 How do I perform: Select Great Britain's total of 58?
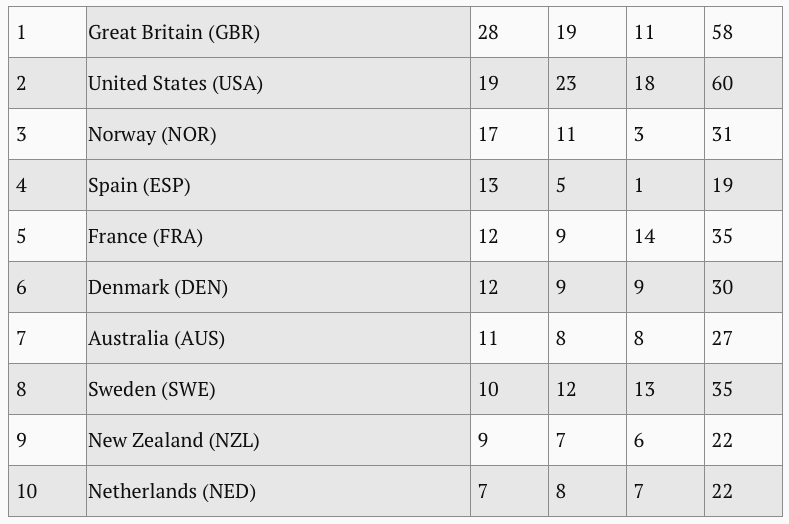pyautogui.click(x=743, y=32)
